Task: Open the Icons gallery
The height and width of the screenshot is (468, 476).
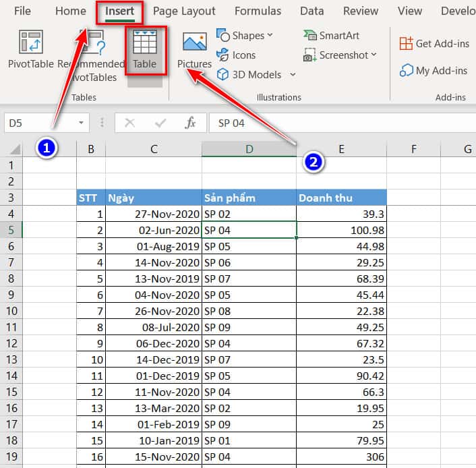Action: pos(236,55)
